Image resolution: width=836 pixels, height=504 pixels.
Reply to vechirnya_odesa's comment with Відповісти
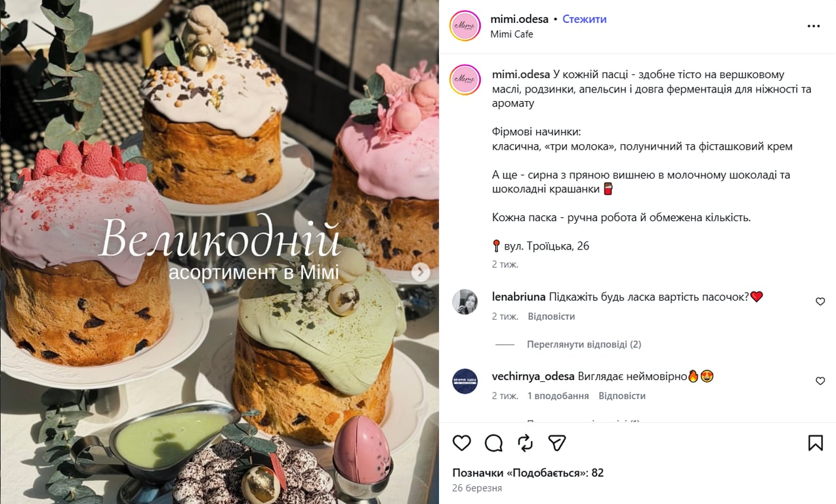622,396
